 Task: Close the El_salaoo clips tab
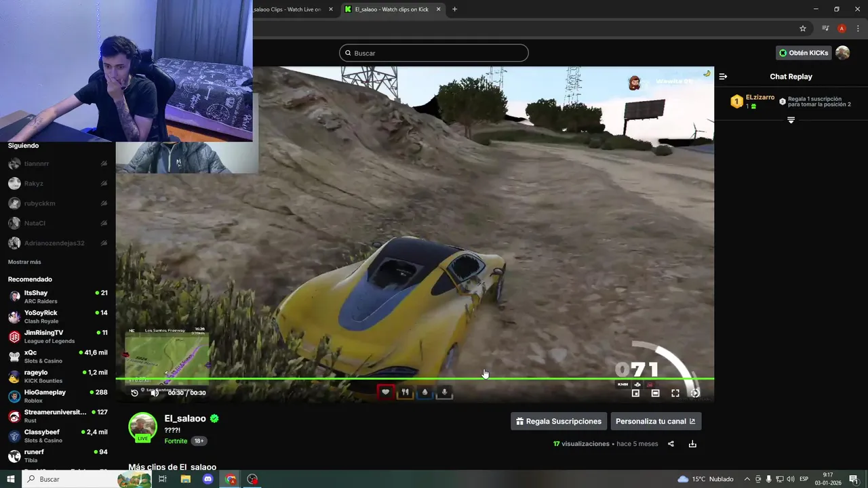(439, 9)
